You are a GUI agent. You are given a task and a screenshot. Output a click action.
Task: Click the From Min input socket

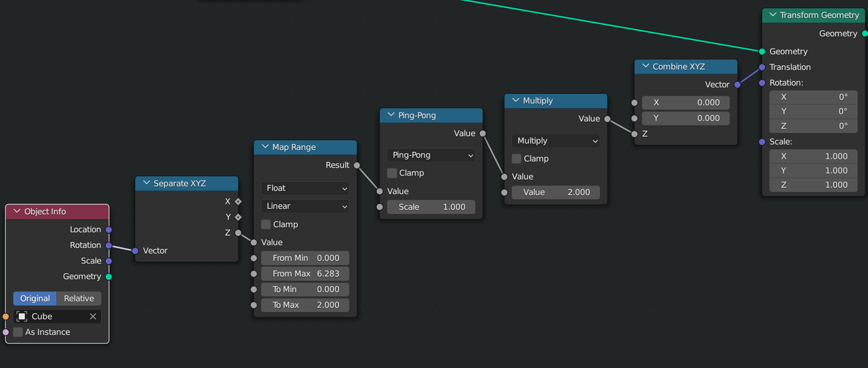pos(254,258)
